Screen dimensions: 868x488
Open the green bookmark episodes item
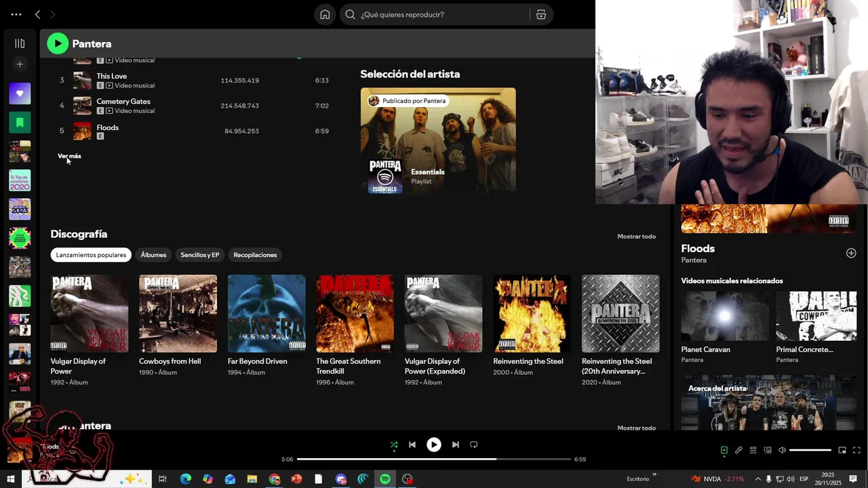click(20, 123)
